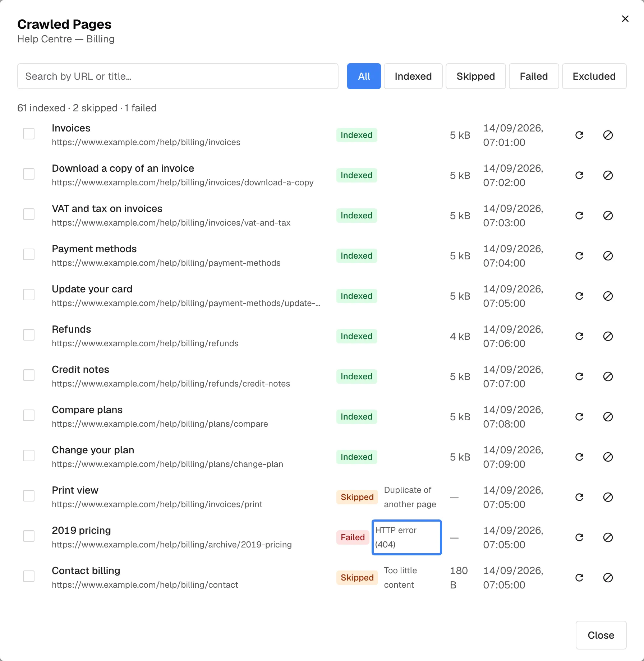Re-crawl Download a copy of an invoice
The image size is (644, 661).
tap(579, 175)
